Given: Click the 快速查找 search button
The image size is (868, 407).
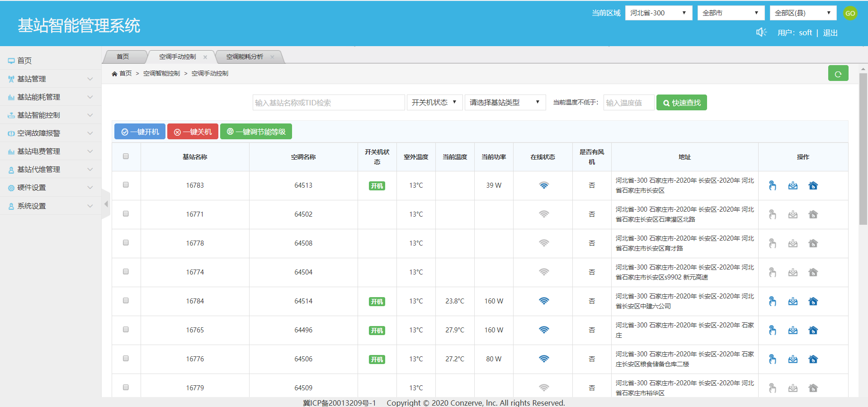Looking at the screenshot, I should pyautogui.click(x=682, y=103).
